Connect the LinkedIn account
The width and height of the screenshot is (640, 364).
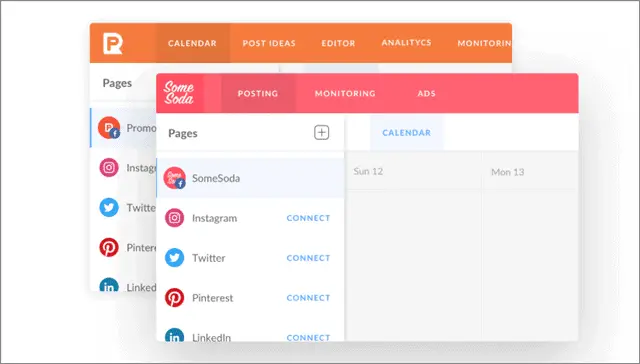308,337
